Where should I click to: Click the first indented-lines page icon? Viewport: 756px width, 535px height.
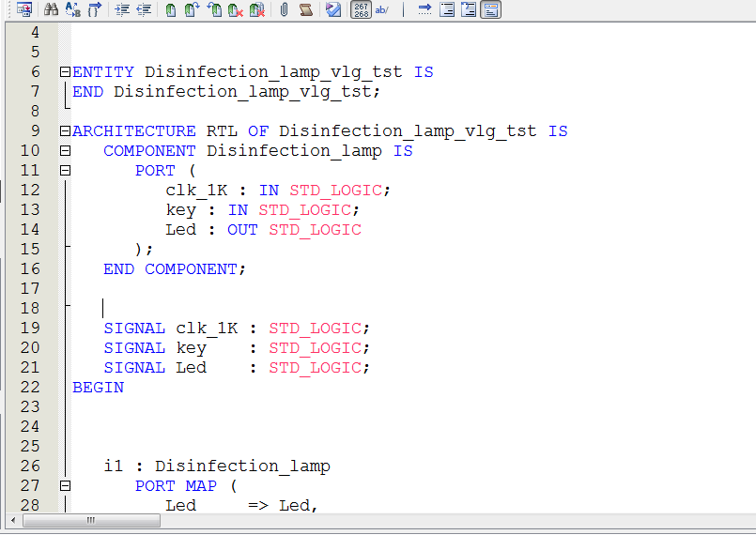tap(447, 9)
